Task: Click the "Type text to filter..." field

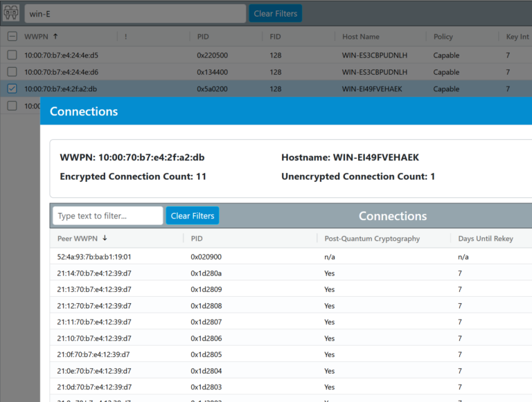Action: tap(108, 216)
